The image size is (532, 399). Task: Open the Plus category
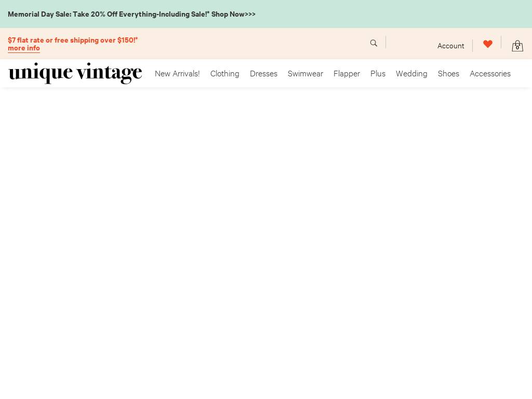(x=378, y=74)
